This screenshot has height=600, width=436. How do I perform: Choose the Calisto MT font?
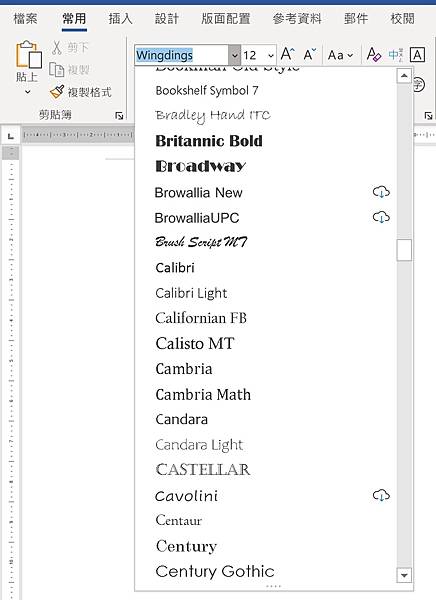coord(266,343)
